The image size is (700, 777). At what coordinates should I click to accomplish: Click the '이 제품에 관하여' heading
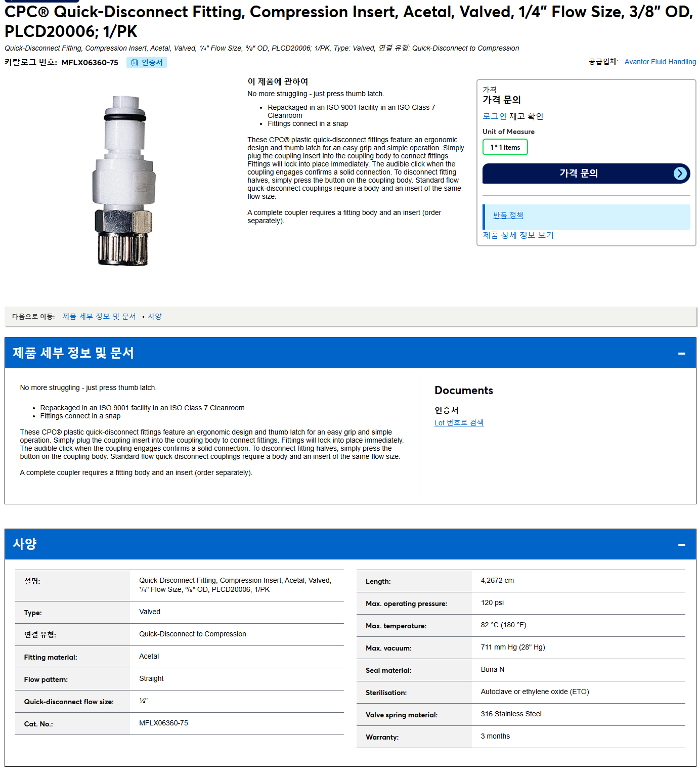coord(278,81)
